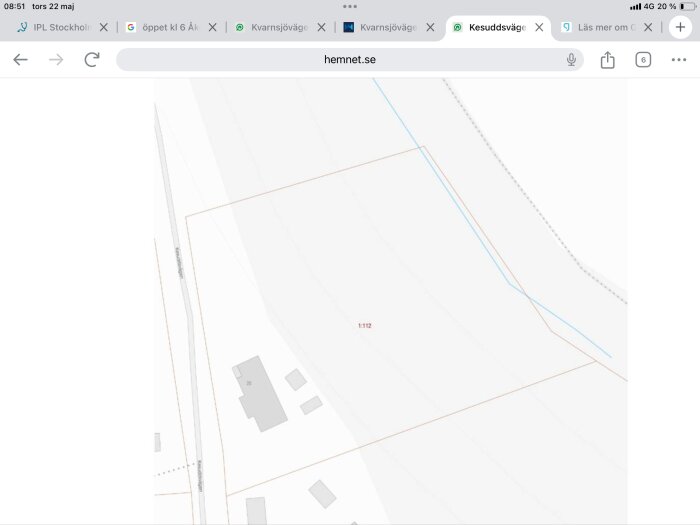Activate voice search microphone in address bar
700x525 pixels.
(571, 59)
